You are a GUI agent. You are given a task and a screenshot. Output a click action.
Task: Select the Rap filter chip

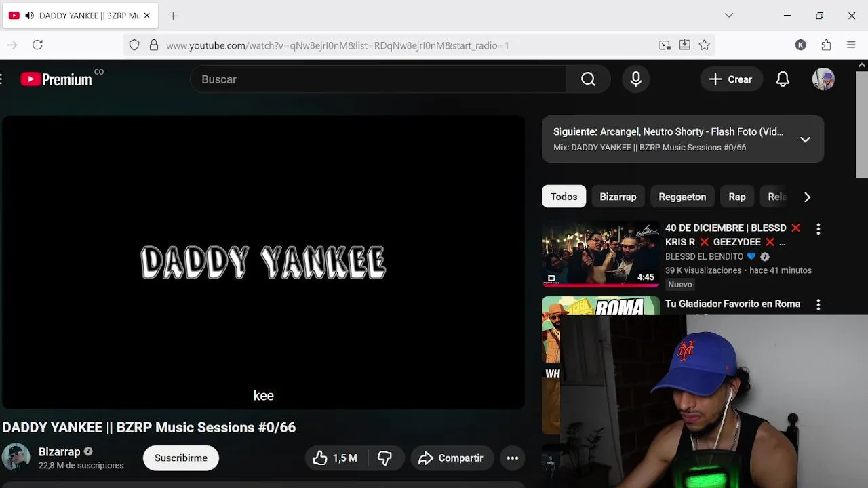coord(737,197)
